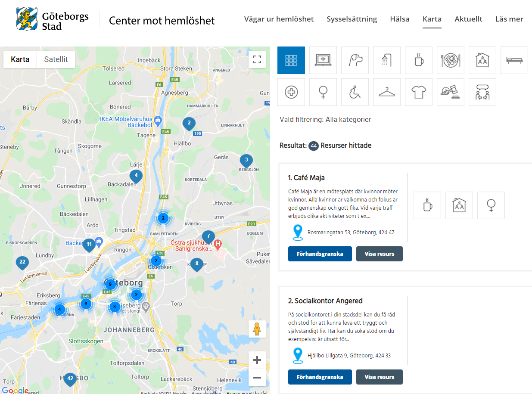532x394 pixels.
Task: Filter resources by bed icon
Action: (x=514, y=60)
